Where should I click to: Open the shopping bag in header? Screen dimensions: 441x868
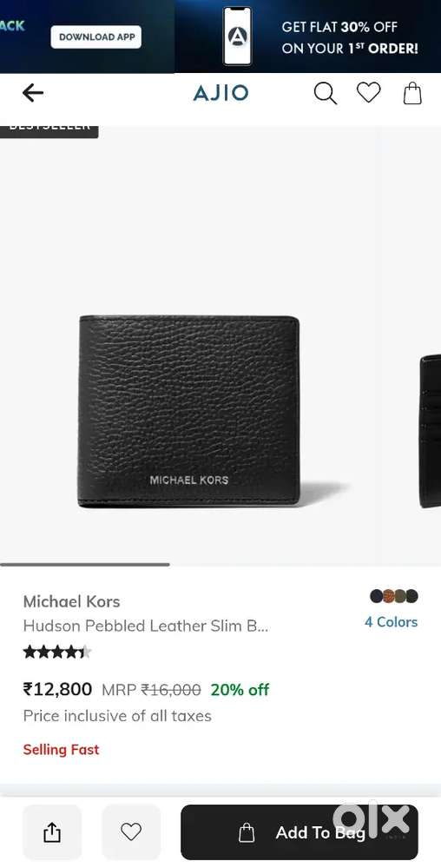412,93
